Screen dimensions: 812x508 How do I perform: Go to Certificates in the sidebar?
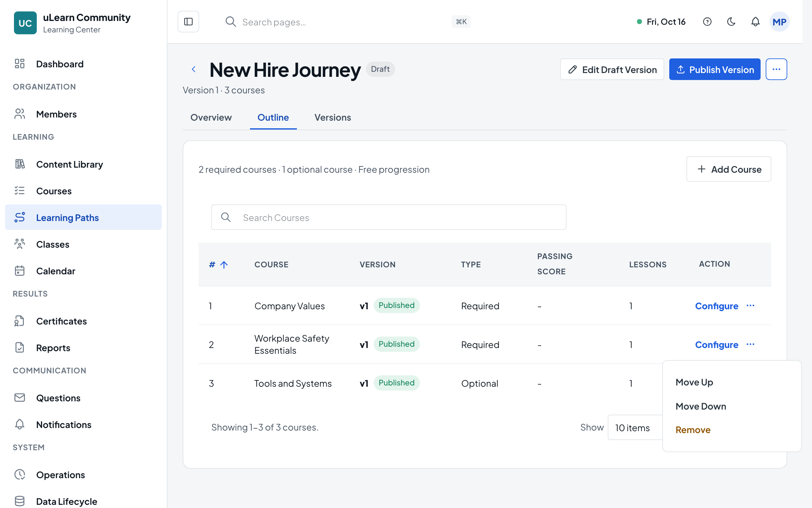click(83, 321)
